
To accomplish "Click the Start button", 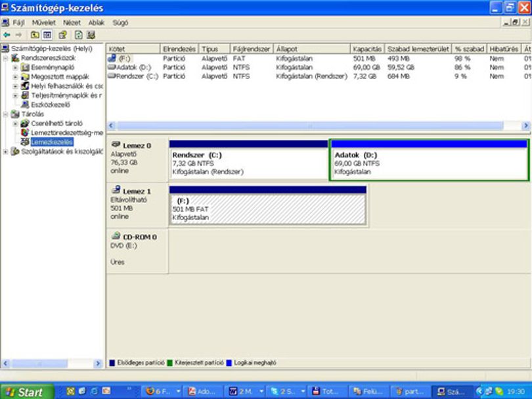I will 27,392.
